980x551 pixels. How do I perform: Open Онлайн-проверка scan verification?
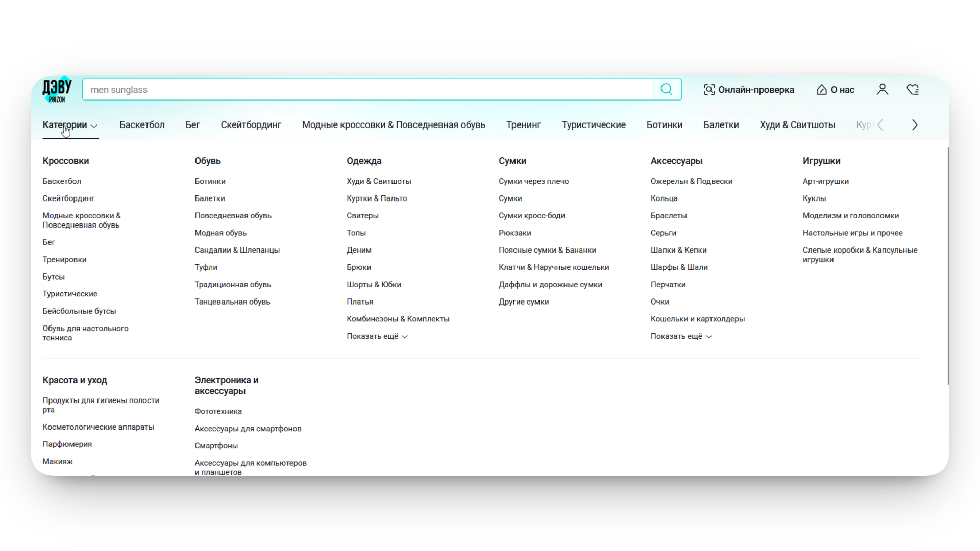[749, 90]
